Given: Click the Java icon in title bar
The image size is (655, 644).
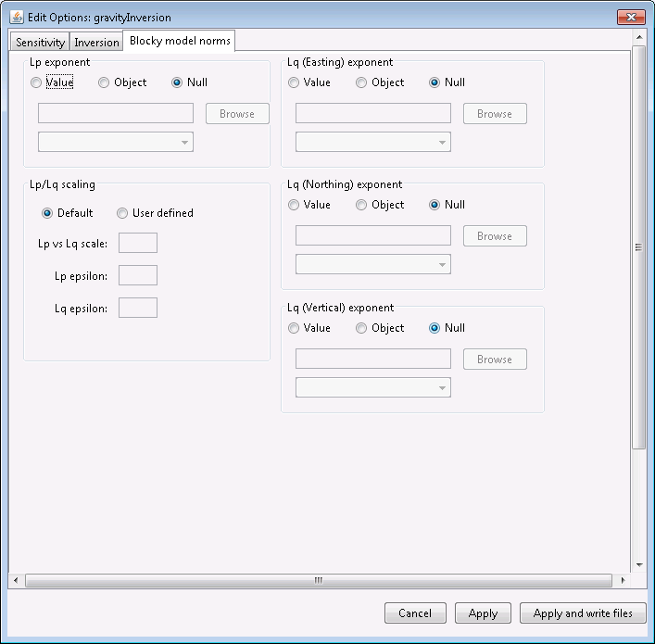Looking at the screenshot, I should [17, 17].
